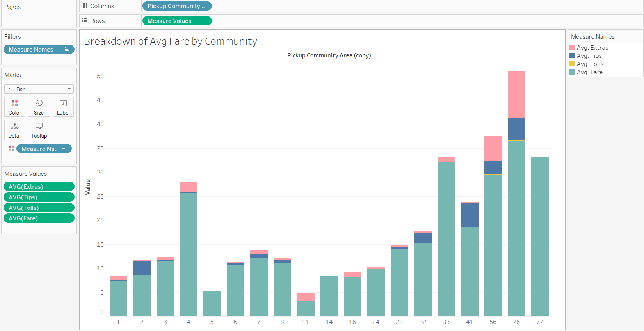This screenshot has height=331, width=644.
Task: Click the Columns shelf icon
Action: click(x=85, y=6)
